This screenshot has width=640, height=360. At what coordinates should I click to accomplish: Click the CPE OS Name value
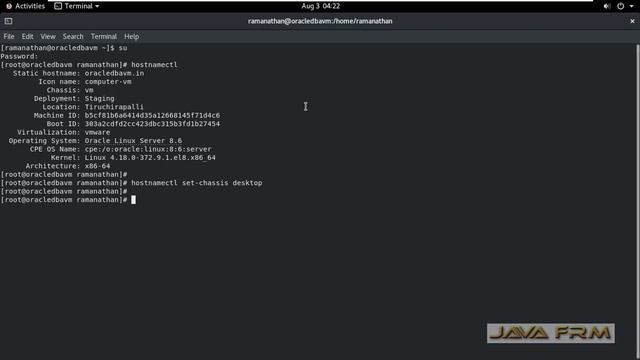tap(148, 149)
